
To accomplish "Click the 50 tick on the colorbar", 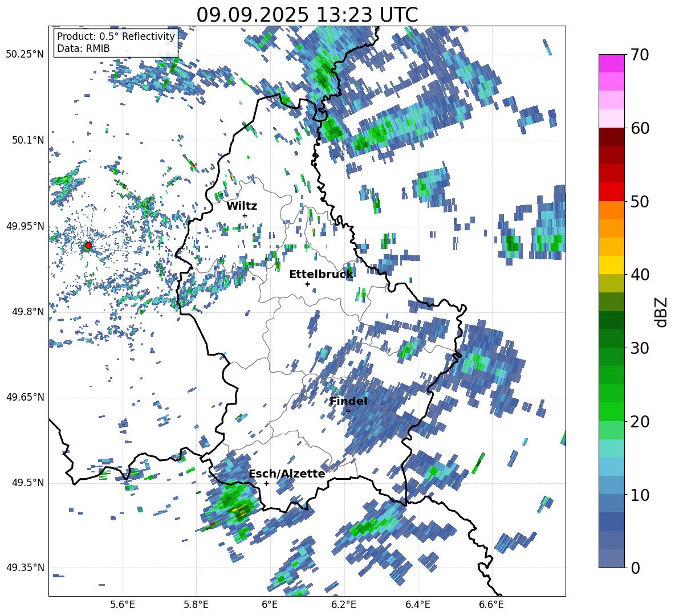I will 639,202.
